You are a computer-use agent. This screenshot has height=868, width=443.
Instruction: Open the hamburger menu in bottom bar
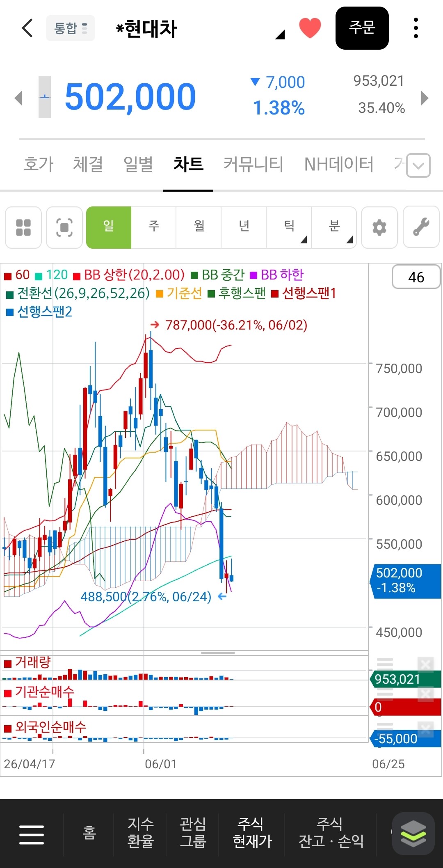[x=32, y=835]
